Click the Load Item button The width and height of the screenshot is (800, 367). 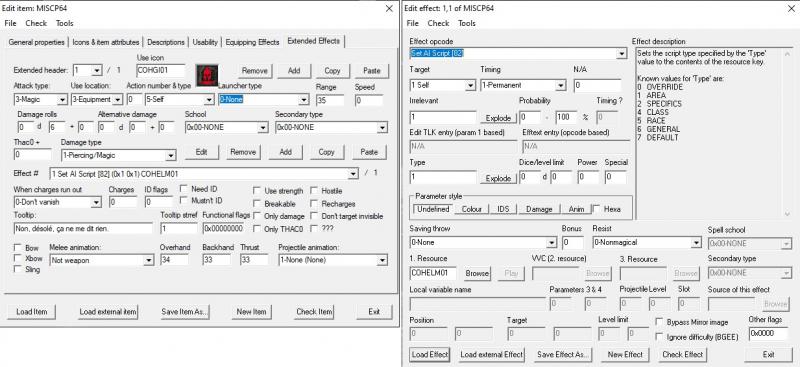tap(32, 312)
